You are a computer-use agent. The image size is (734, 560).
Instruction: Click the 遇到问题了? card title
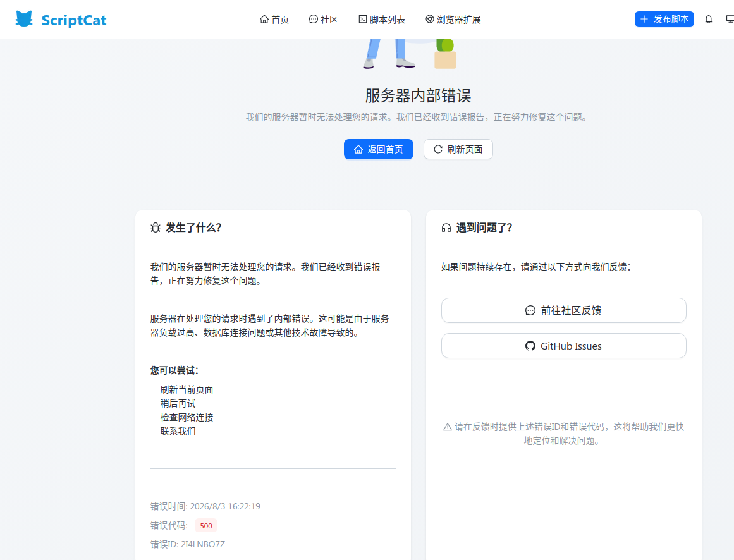point(484,228)
